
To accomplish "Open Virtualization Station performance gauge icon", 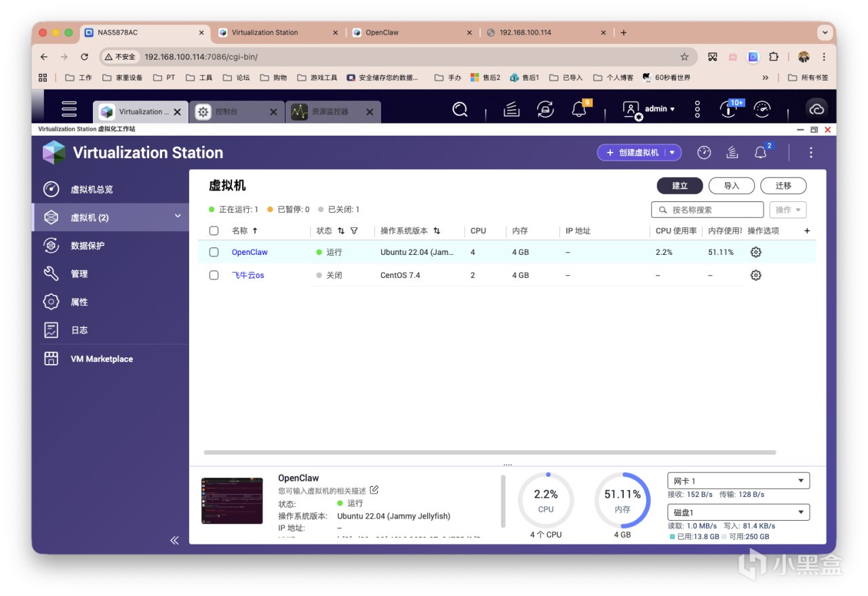I will [704, 153].
